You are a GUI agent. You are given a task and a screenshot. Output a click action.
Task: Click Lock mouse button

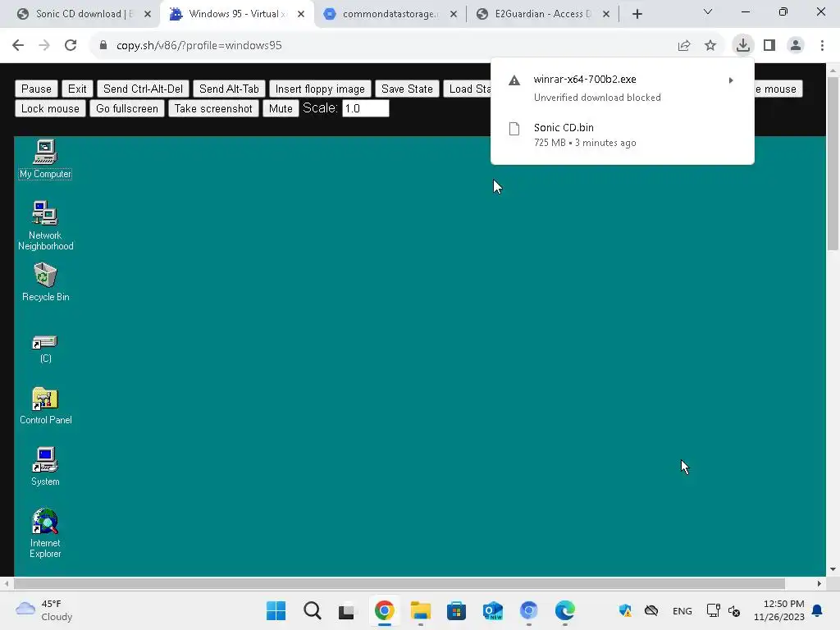point(50,109)
